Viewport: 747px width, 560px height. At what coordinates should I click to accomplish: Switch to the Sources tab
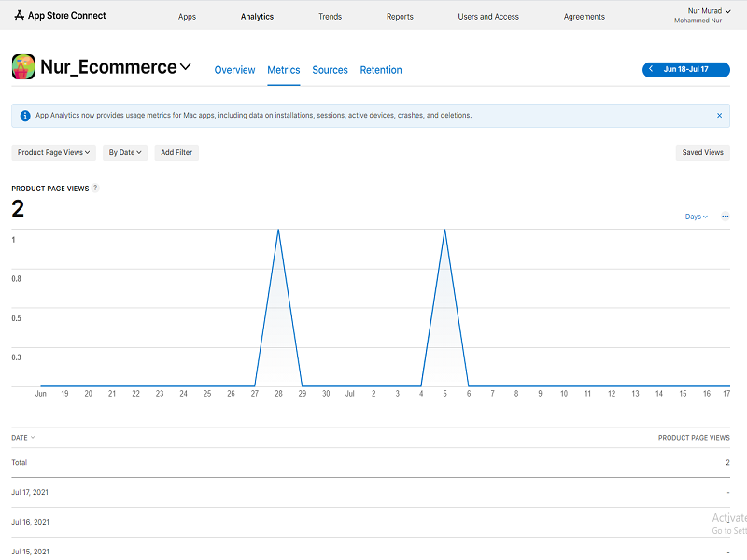click(x=330, y=70)
